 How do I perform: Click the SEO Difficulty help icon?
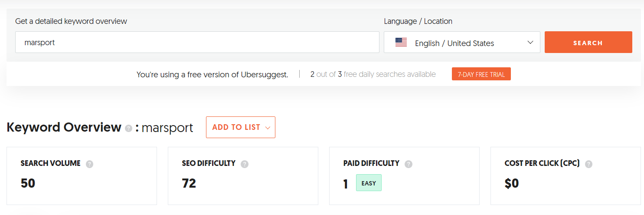[x=245, y=164]
